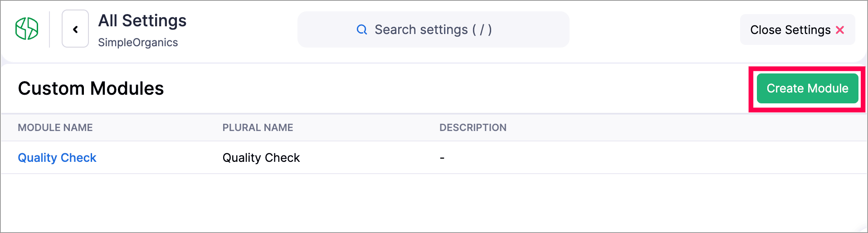Click the MODULE NAME column header
The height and width of the screenshot is (233, 868).
(55, 128)
